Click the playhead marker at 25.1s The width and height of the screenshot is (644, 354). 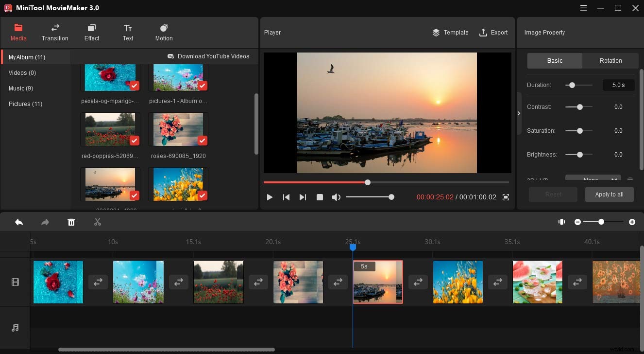(353, 248)
